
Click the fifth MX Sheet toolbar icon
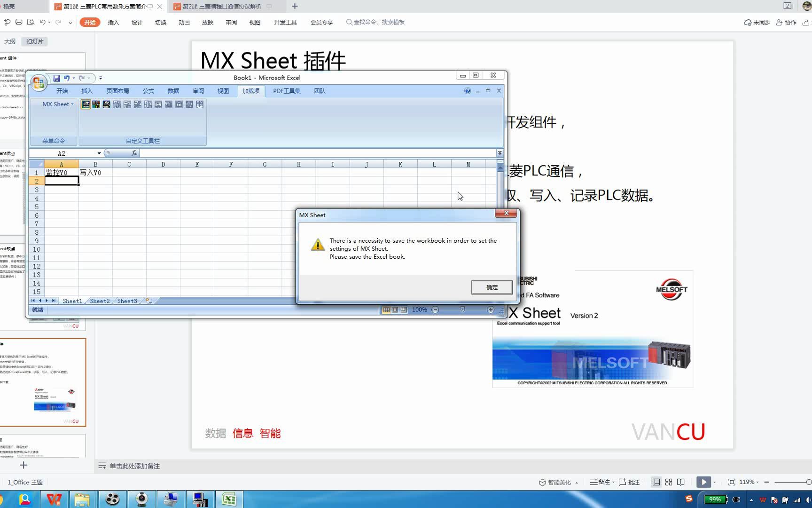coord(127,104)
